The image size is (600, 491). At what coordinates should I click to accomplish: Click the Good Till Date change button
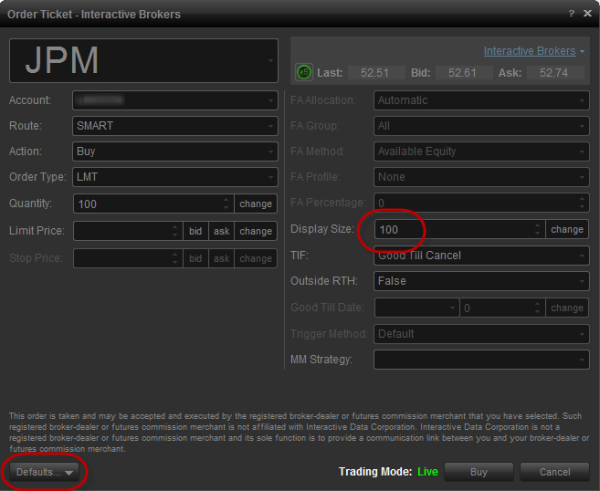point(567,308)
